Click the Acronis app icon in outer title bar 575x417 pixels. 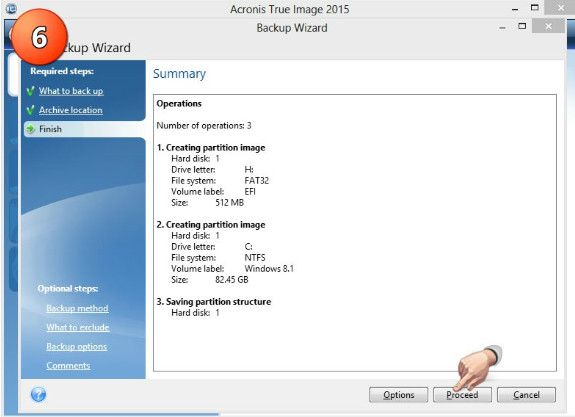click(11, 8)
